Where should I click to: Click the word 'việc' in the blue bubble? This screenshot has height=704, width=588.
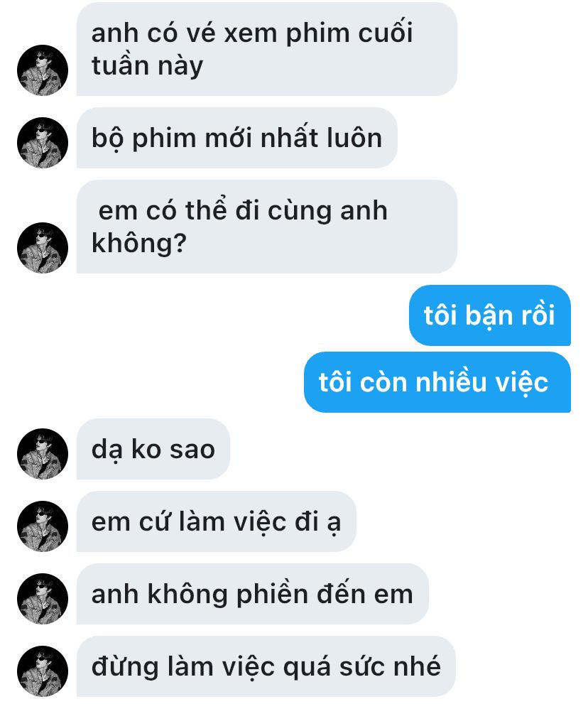click(x=521, y=383)
